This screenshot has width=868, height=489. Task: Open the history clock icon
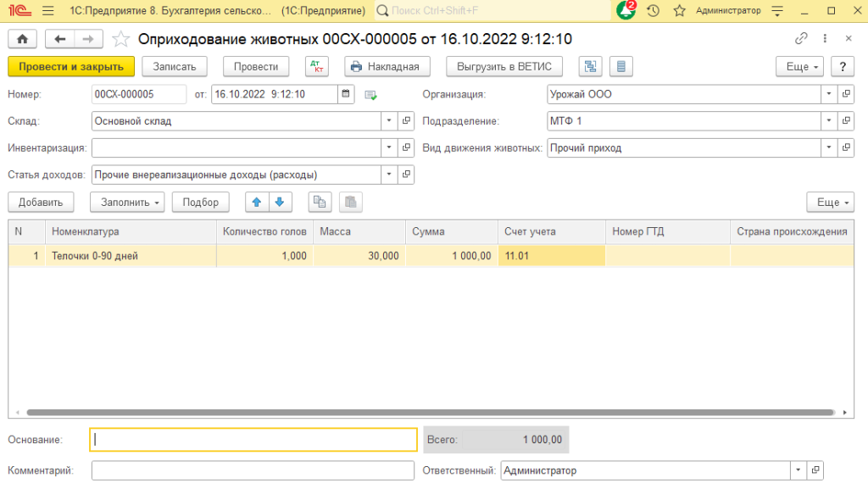653,11
